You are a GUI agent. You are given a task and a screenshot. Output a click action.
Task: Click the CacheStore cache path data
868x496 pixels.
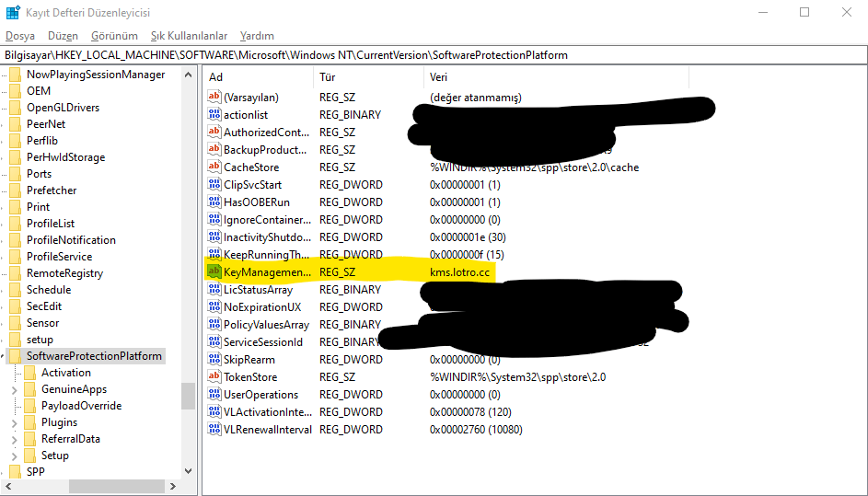tap(534, 167)
